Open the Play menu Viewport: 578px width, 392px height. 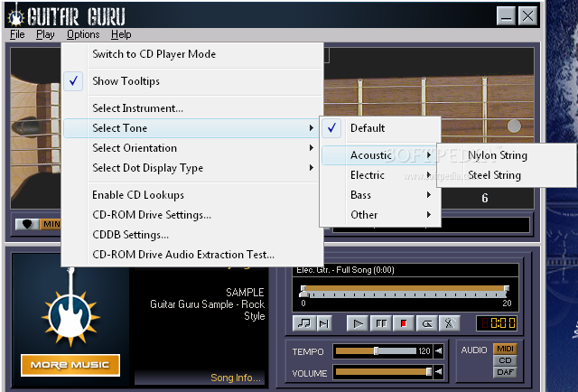click(45, 34)
